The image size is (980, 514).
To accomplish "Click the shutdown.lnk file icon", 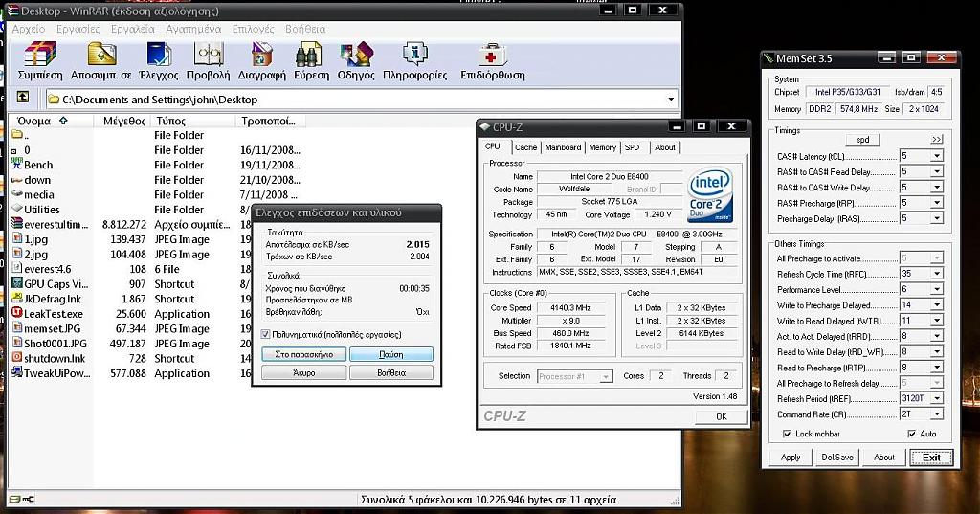I will (17, 358).
